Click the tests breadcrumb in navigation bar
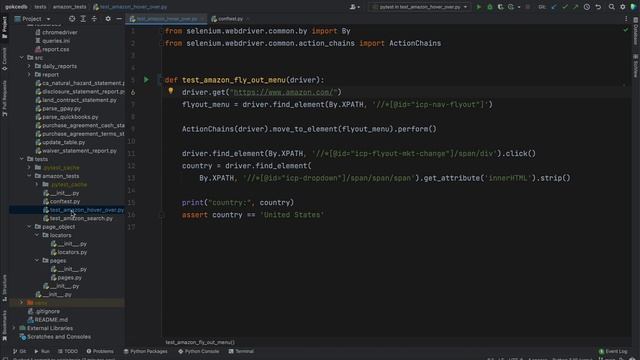Viewport: 640px width, 360px height. pyautogui.click(x=40, y=7)
